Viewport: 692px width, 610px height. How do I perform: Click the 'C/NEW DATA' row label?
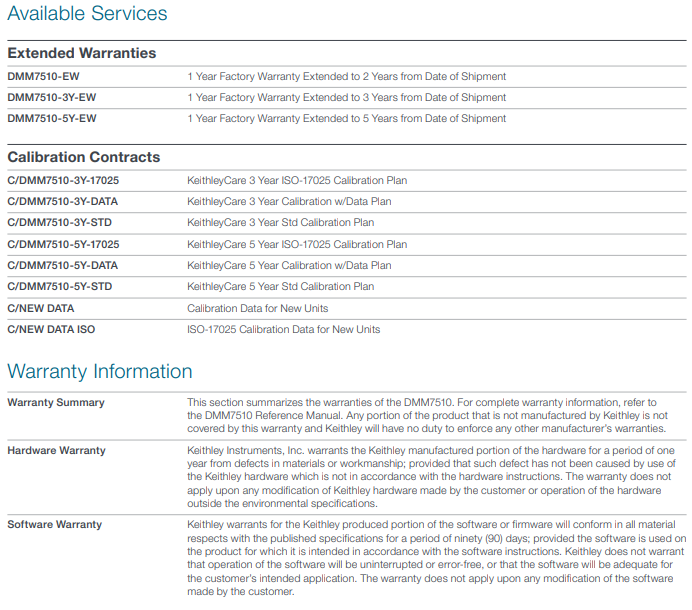pyautogui.click(x=41, y=309)
